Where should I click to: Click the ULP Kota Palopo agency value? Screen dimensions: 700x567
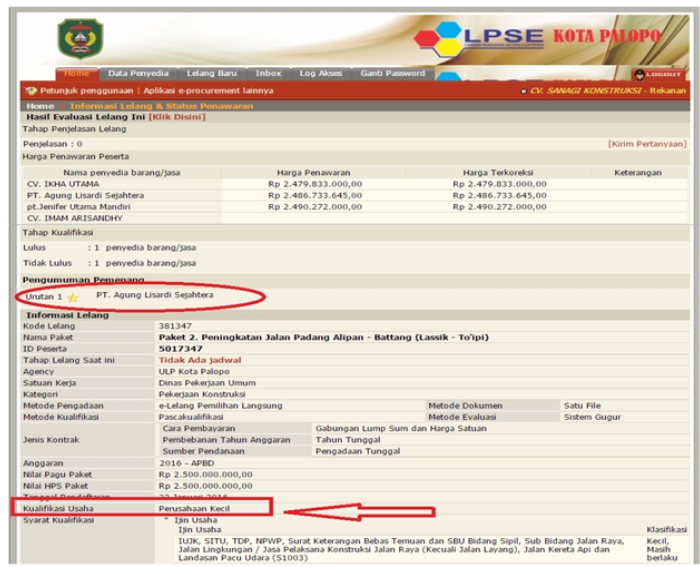[194, 371]
